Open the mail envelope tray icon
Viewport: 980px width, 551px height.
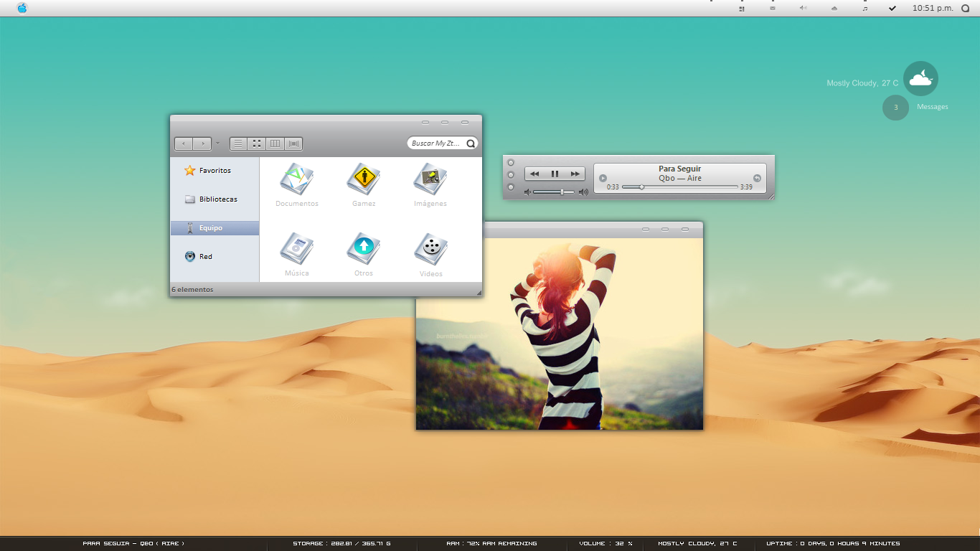click(x=773, y=9)
